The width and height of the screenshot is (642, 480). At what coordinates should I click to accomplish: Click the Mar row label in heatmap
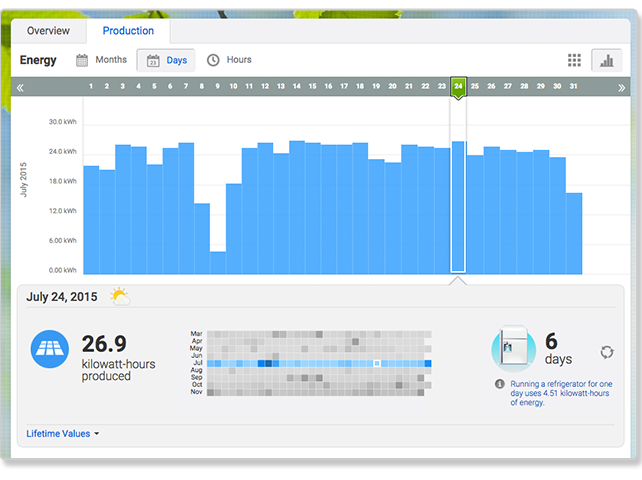tap(197, 334)
